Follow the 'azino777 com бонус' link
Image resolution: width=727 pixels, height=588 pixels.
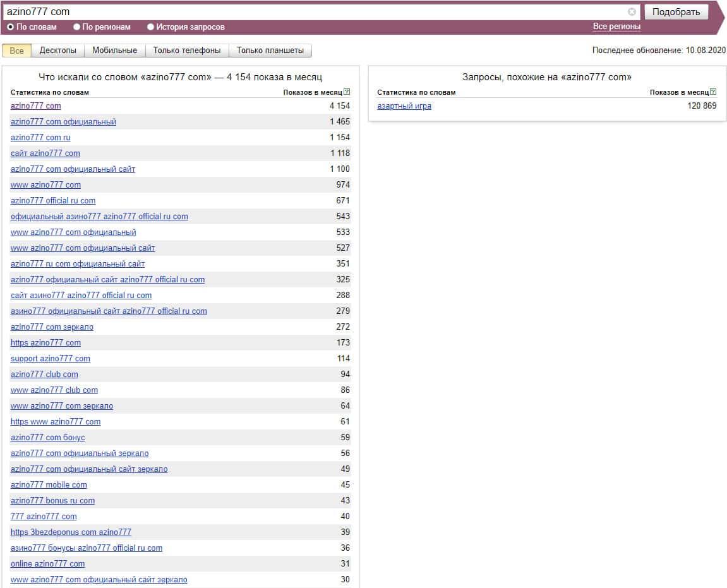pyautogui.click(x=47, y=438)
